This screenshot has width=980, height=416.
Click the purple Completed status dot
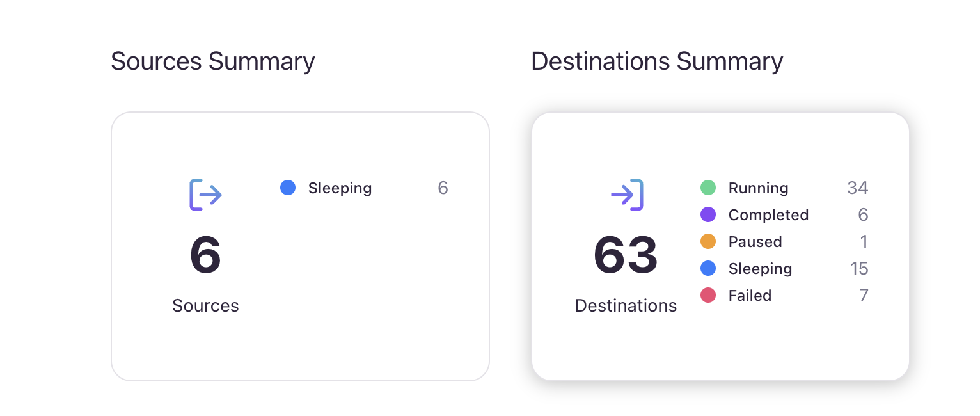coord(708,214)
